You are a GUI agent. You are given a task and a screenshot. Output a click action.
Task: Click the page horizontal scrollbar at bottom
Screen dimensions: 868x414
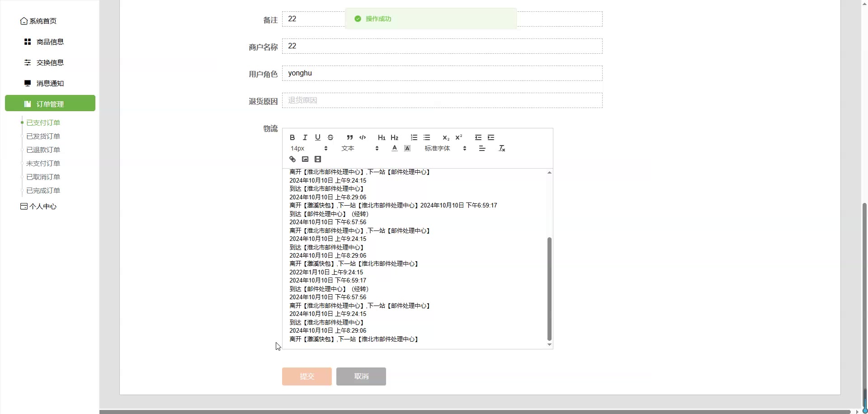[475, 412]
